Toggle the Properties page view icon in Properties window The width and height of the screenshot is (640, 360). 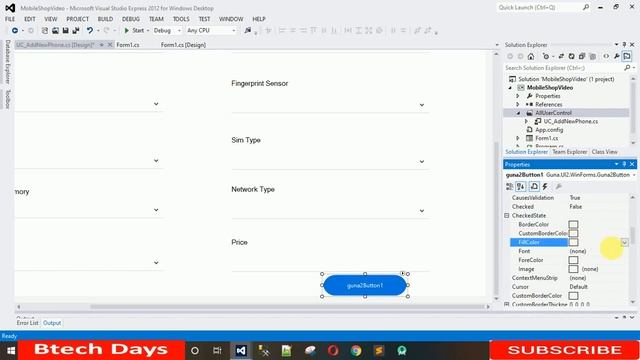click(x=534, y=187)
